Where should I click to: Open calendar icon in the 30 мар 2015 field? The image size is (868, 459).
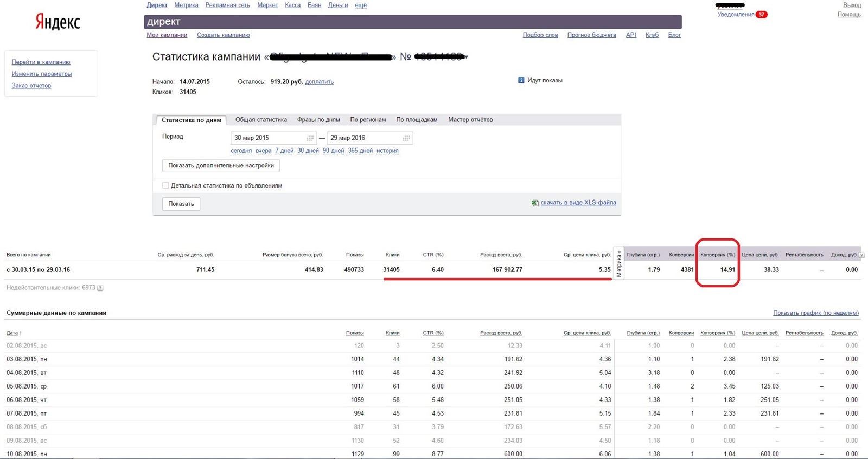click(310, 138)
